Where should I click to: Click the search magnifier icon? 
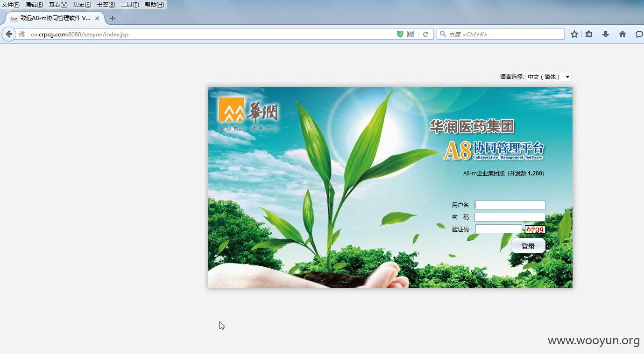coord(443,34)
